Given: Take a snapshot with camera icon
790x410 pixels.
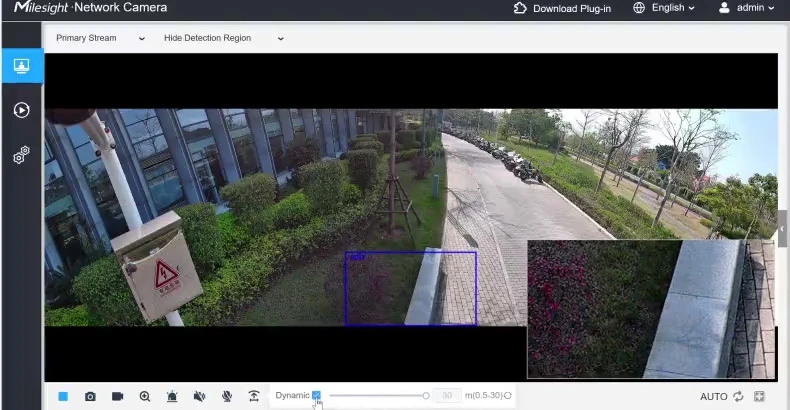Looking at the screenshot, I should click(x=90, y=396).
